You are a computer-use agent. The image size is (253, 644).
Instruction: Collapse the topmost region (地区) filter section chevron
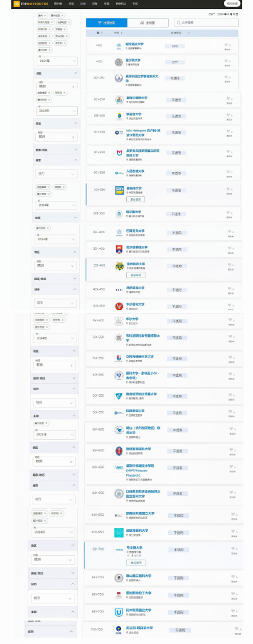75,73
